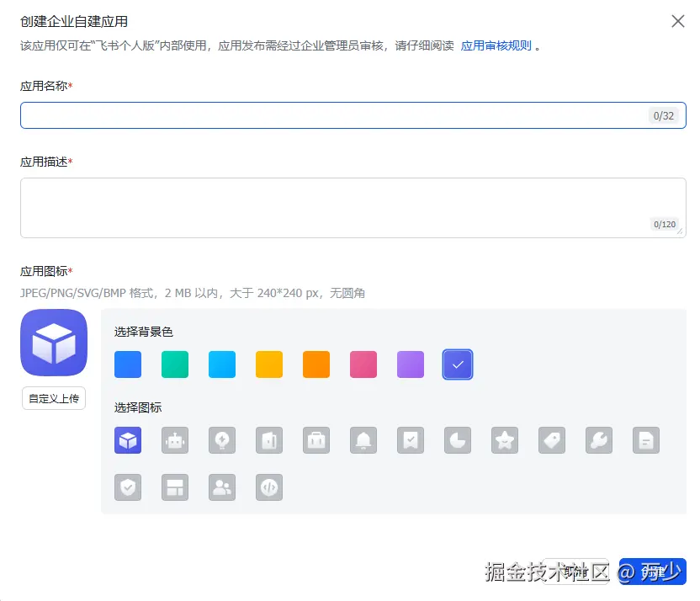Select the blue background color
The height and width of the screenshot is (601, 700).
coord(128,364)
